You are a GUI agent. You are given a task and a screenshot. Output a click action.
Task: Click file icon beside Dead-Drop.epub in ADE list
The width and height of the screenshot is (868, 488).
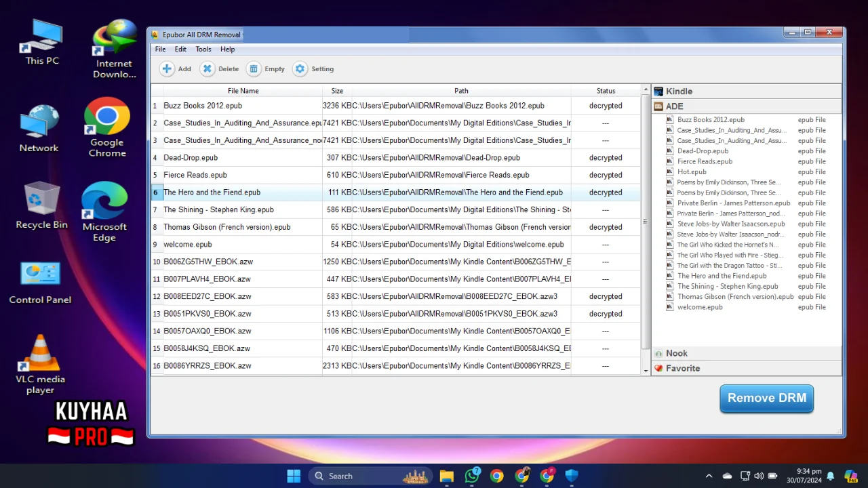coord(670,150)
